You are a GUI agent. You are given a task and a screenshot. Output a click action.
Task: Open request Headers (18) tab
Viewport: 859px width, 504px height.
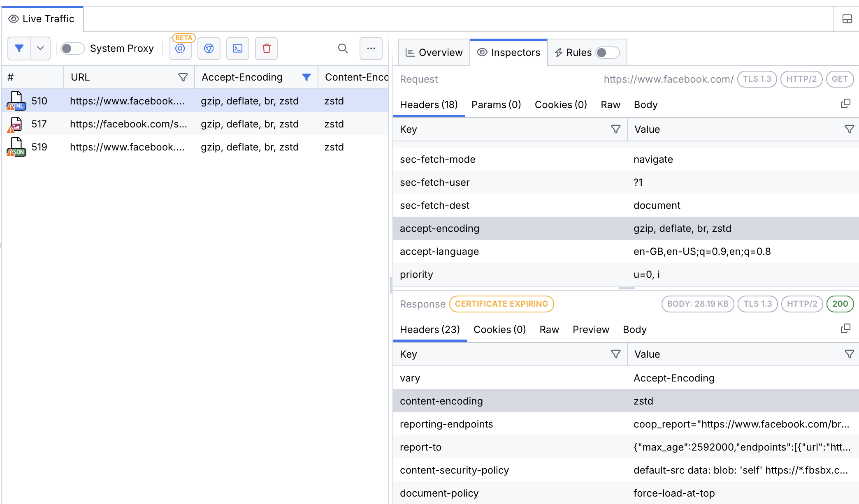[x=429, y=105]
